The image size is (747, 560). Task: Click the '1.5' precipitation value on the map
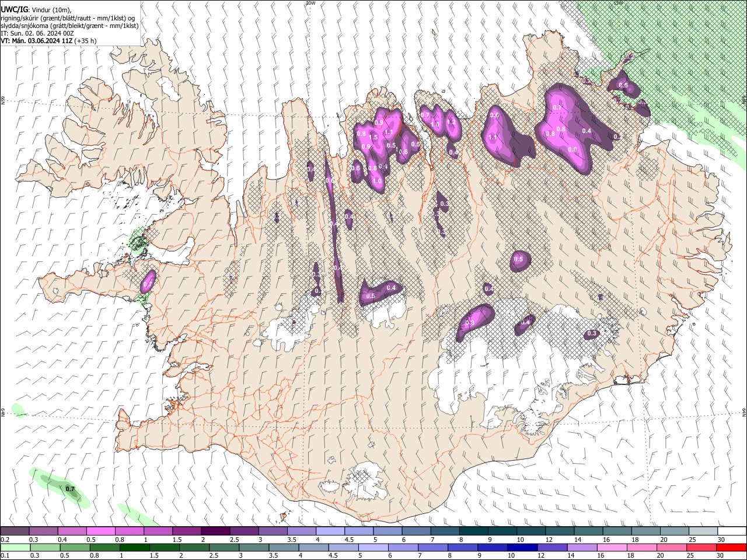(373, 137)
